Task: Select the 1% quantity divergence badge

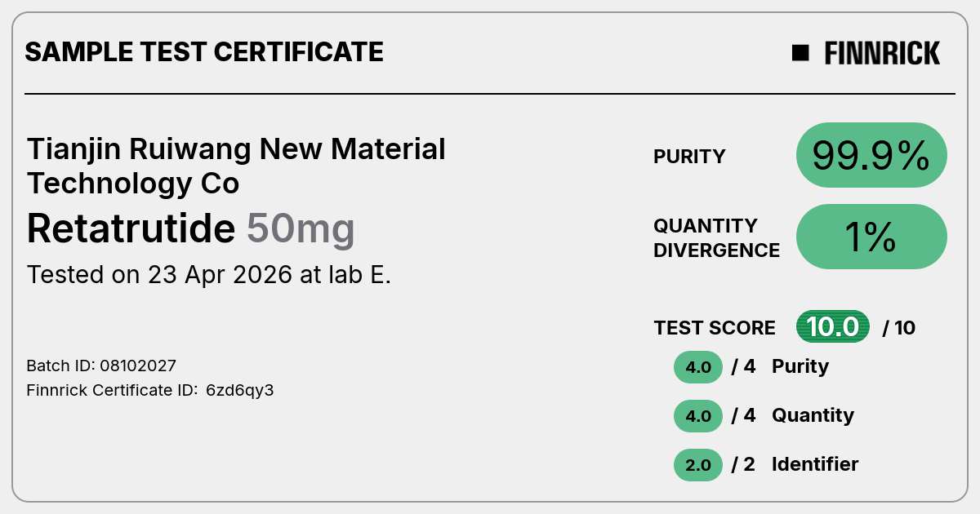Action: pos(871,237)
